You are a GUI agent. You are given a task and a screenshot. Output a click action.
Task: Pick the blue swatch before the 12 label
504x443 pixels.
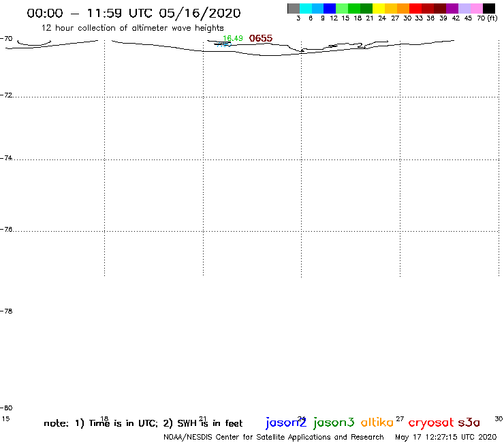click(x=330, y=8)
